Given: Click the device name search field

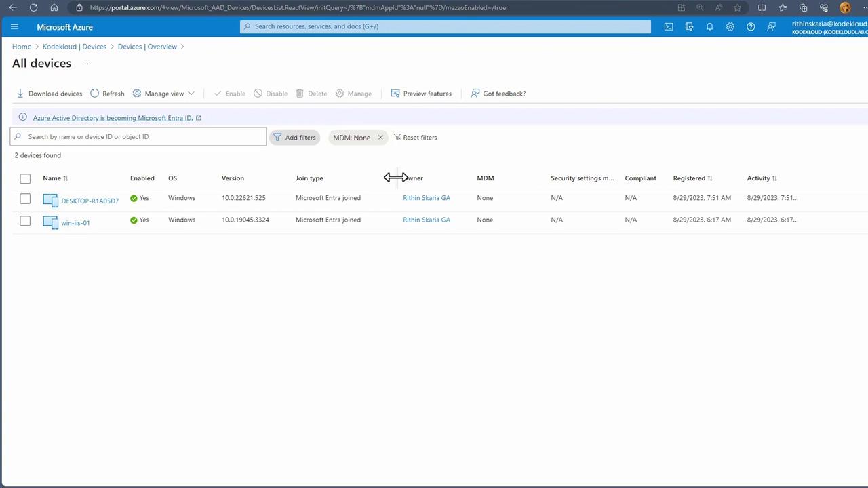Looking at the screenshot, I should pos(142,137).
